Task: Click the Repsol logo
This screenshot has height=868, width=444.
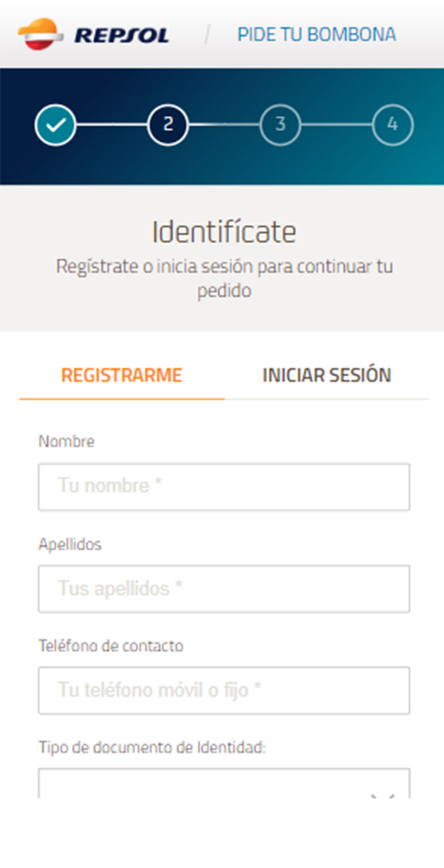Action: (x=92, y=34)
